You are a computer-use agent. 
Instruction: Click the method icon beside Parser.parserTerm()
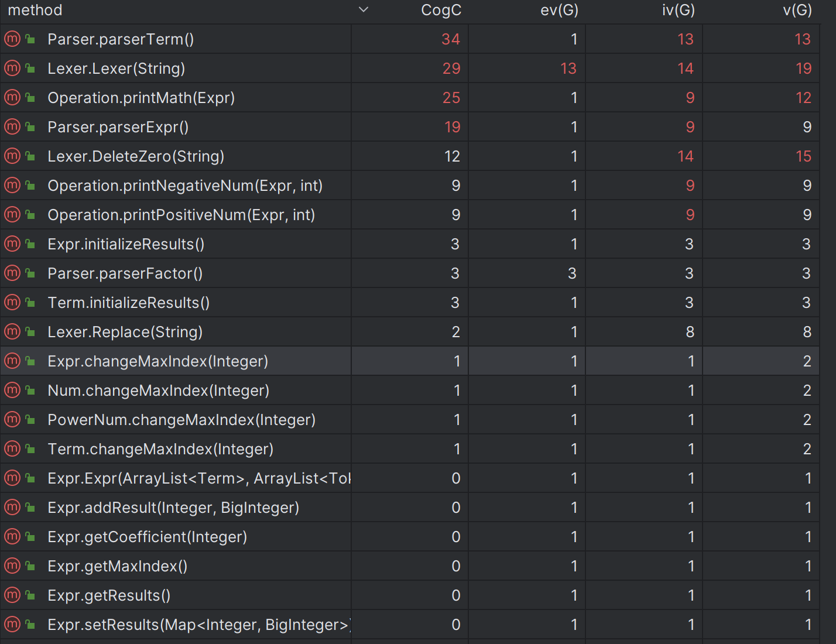(x=12, y=39)
